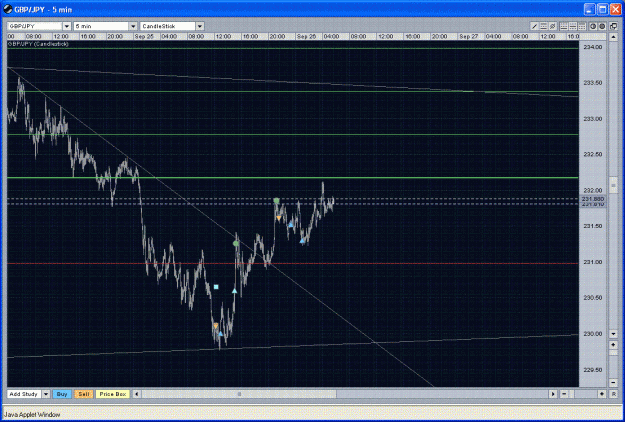Click the Price Box button
Viewport: 625px width, 422px height.
113,394
